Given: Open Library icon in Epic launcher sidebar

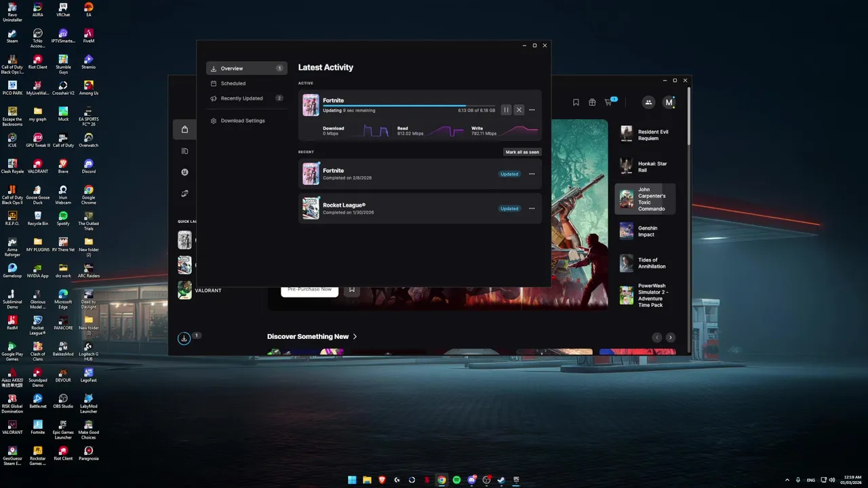Looking at the screenshot, I should click(184, 151).
